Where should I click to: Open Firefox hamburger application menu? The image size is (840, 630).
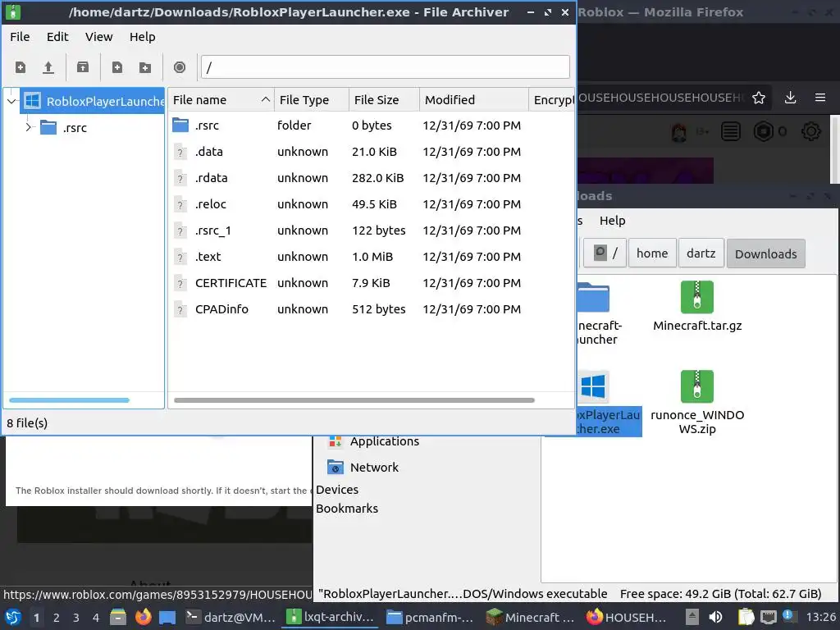[x=820, y=98]
